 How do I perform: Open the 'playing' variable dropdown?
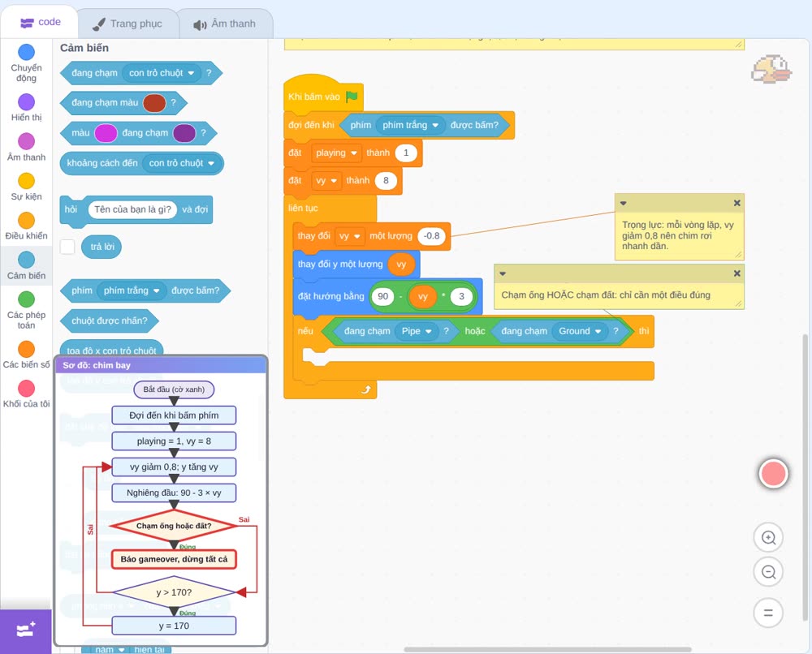(336, 153)
